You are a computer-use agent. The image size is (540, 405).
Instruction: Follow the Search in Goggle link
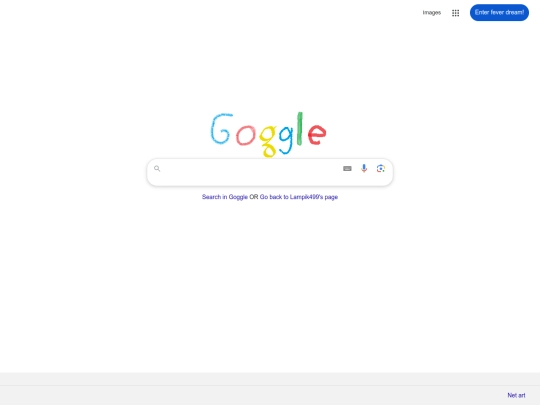[x=225, y=197]
